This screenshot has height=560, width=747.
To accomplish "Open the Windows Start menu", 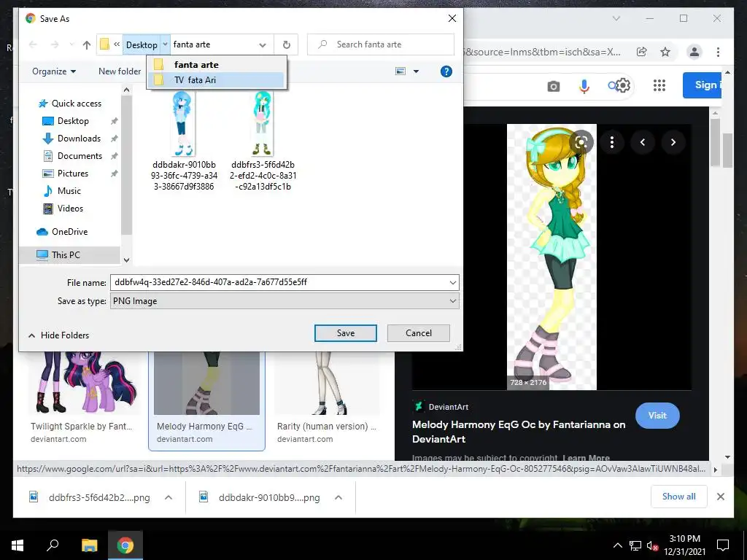I will tap(18, 545).
